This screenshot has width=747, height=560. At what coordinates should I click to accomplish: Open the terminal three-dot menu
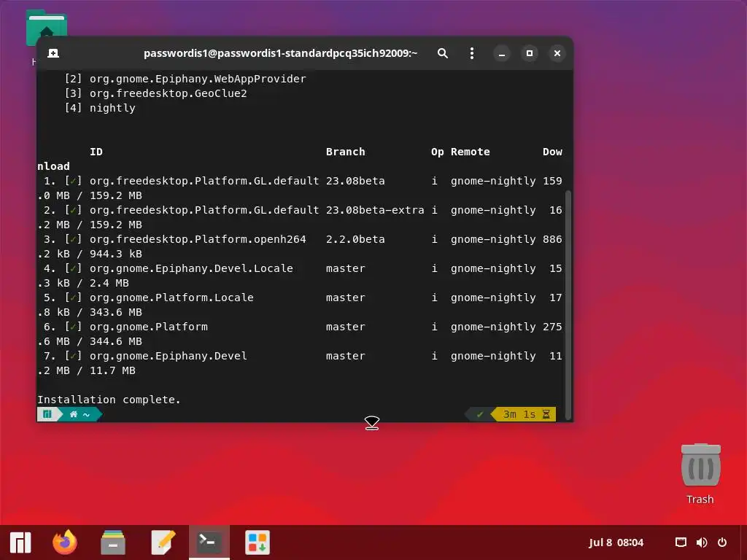pyautogui.click(x=472, y=53)
